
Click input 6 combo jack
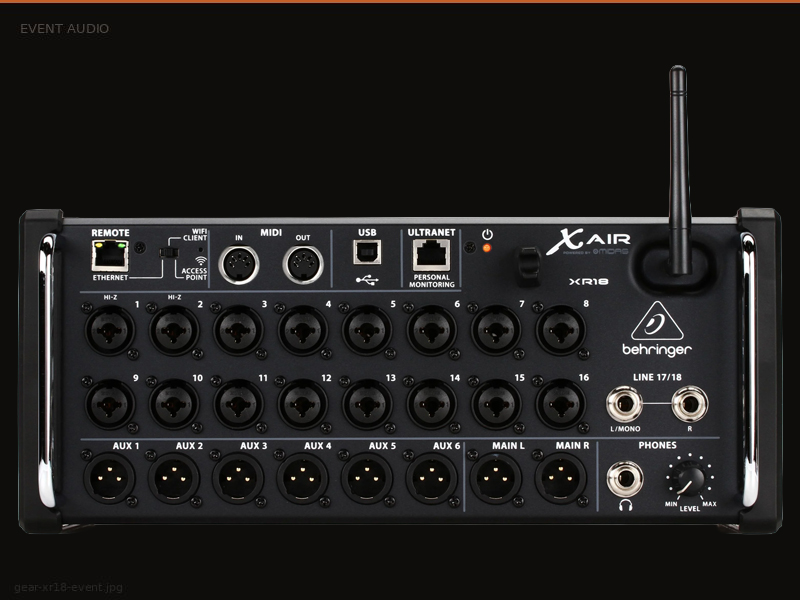432,330
